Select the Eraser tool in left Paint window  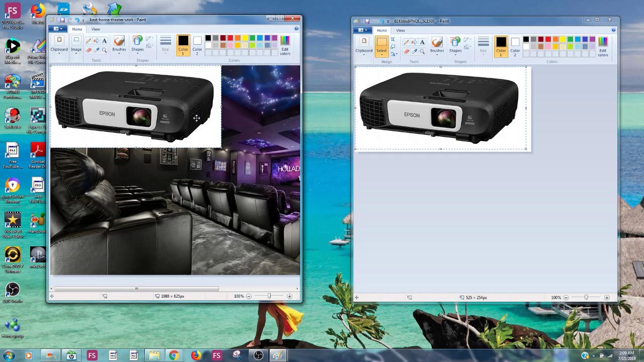click(89, 50)
